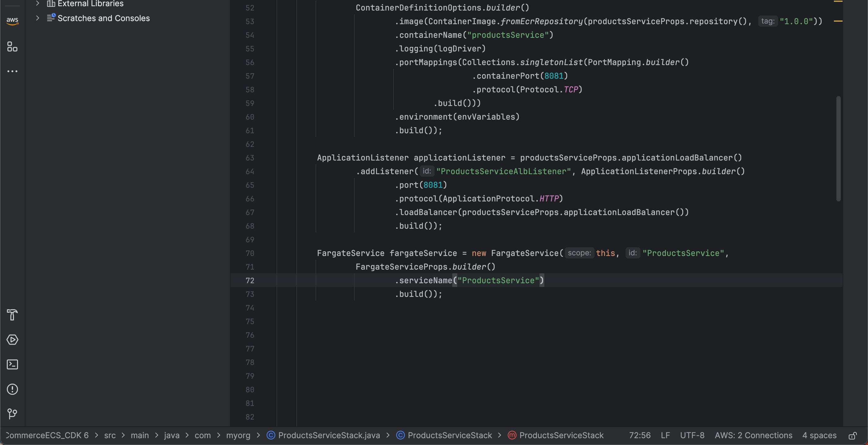Click the warning stripe mark near line 53
868x445 pixels.
(838, 21)
